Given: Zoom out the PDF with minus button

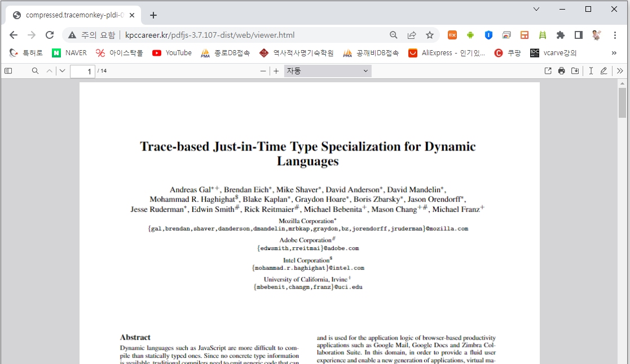Looking at the screenshot, I should [x=263, y=71].
